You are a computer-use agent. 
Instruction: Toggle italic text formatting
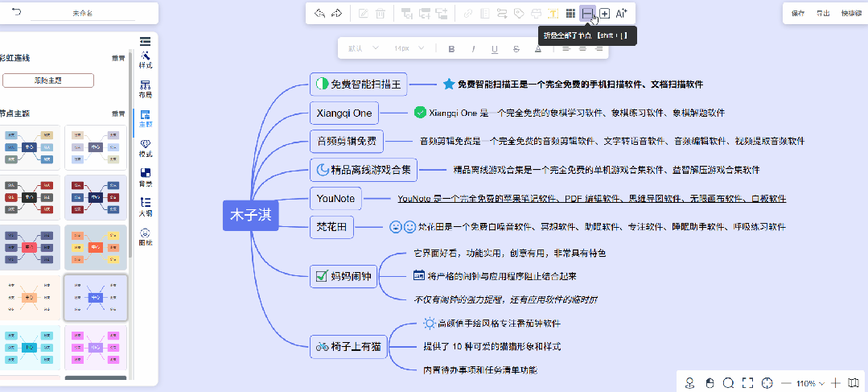coord(473,49)
